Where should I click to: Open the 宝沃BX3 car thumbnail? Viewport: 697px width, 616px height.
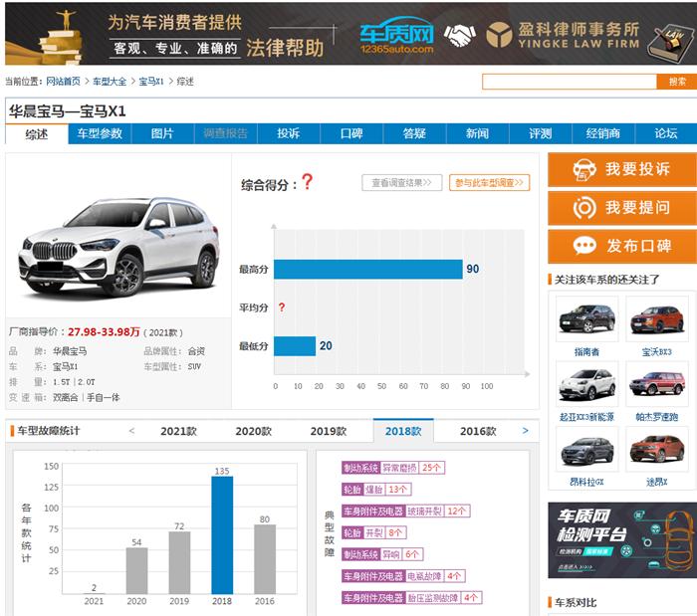coord(657,318)
